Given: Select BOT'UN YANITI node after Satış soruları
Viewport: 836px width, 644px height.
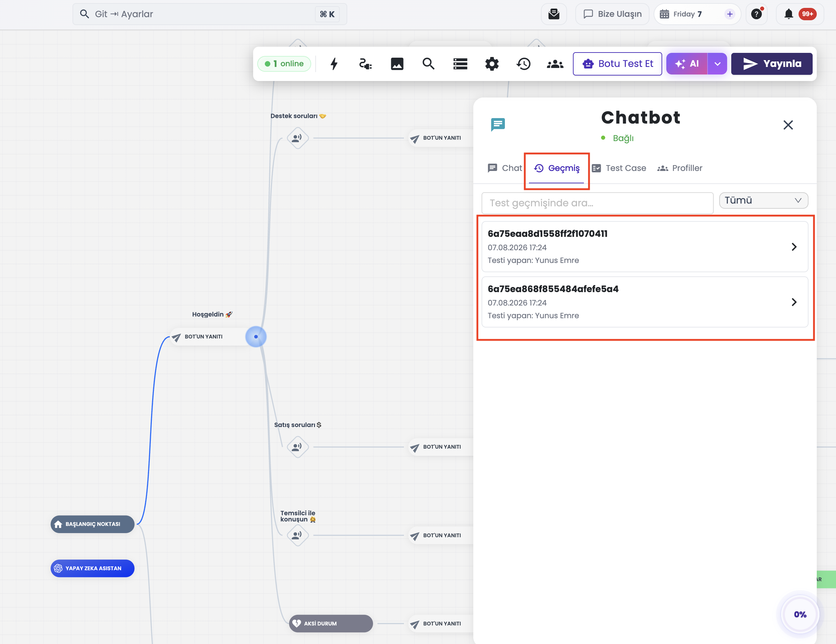Looking at the screenshot, I should [x=441, y=447].
